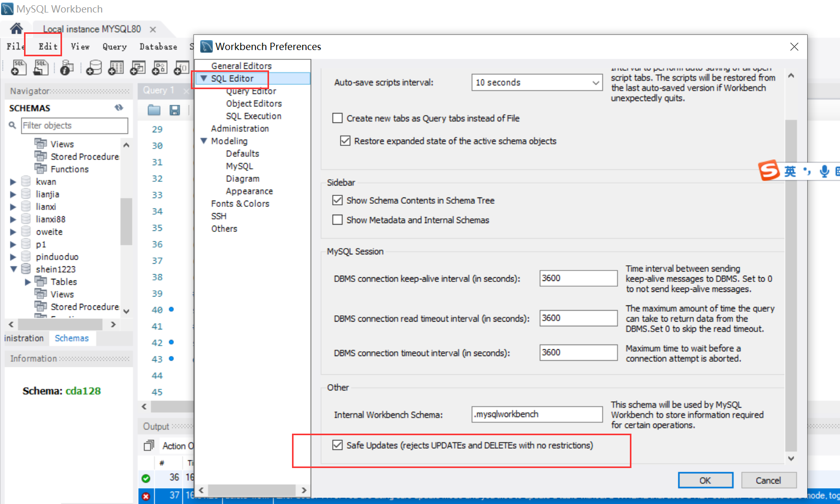Open the Database menu
Viewport: 840px width, 504px height.
click(159, 46)
